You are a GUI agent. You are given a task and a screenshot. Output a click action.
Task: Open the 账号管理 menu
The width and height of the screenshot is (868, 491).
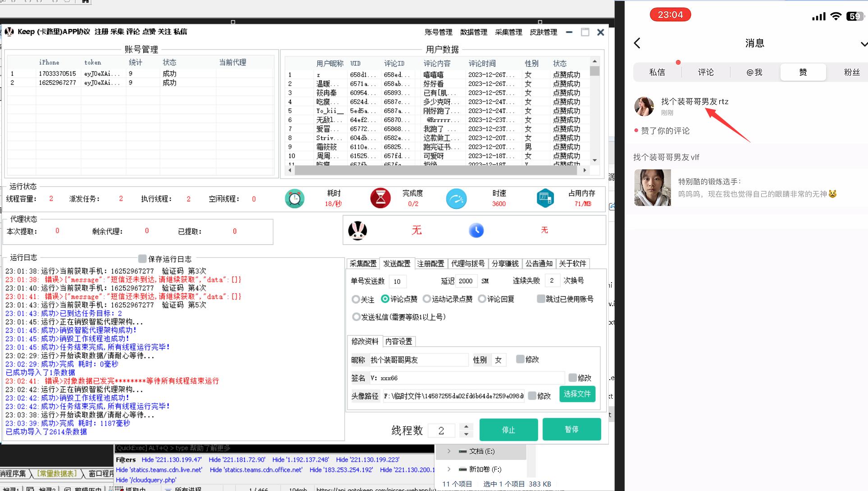[x=438, y=32]
